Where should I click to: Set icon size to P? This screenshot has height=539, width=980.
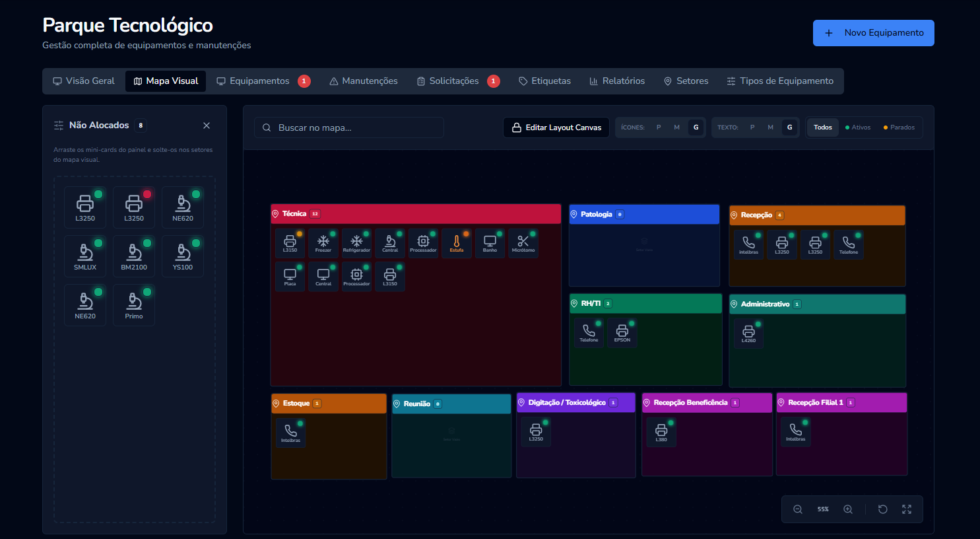[x=659, y=127]
